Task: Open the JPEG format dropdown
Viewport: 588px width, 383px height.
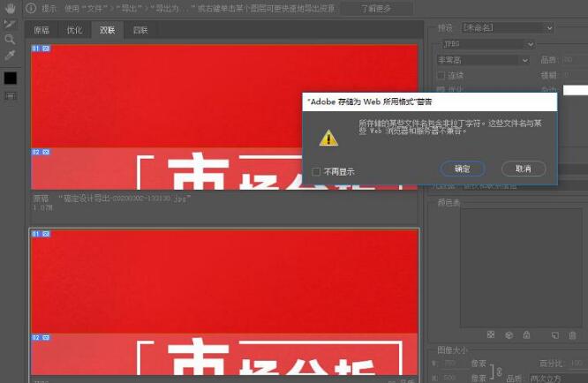Action: pos(486,43)
